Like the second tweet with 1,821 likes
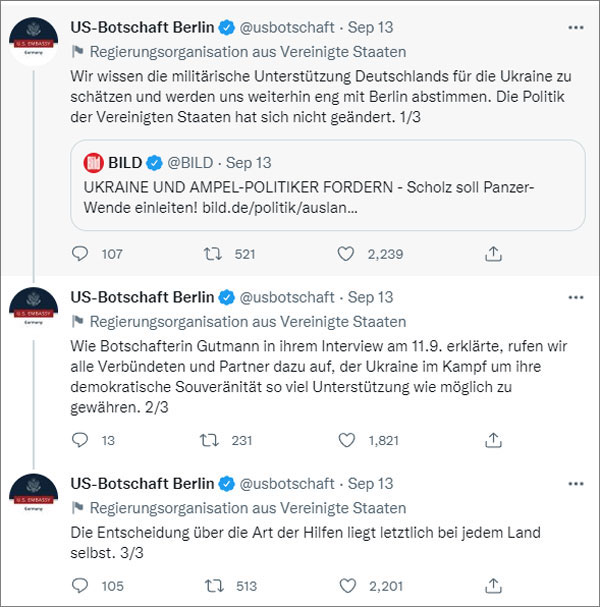Viewport: 600px width, 607px height. [346, 439]
